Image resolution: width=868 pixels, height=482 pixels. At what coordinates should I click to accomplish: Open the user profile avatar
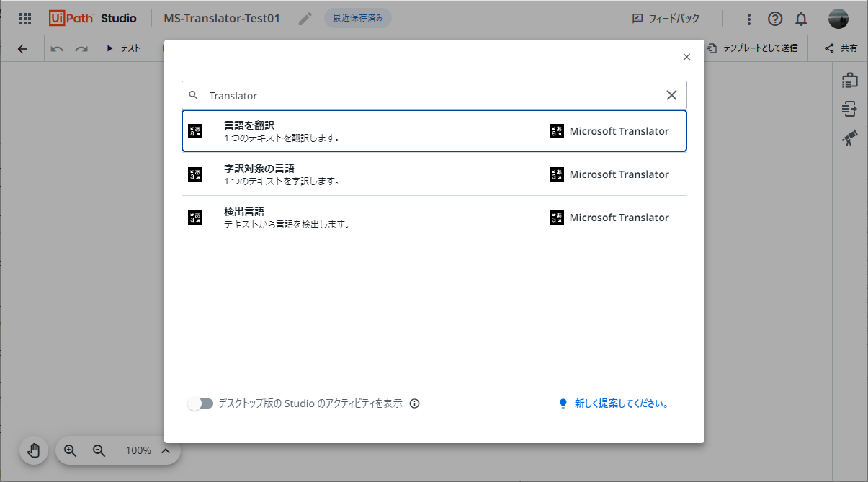pos(838,19)
